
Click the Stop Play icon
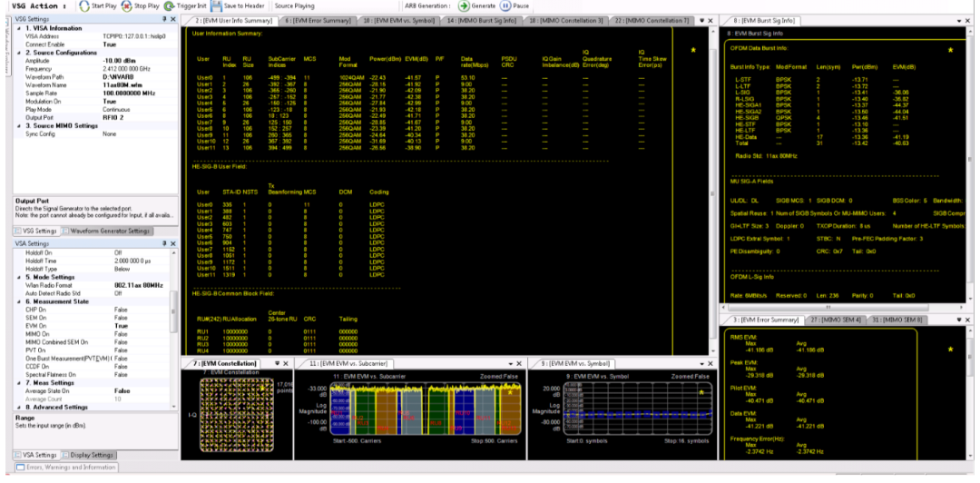pos(125,5)
